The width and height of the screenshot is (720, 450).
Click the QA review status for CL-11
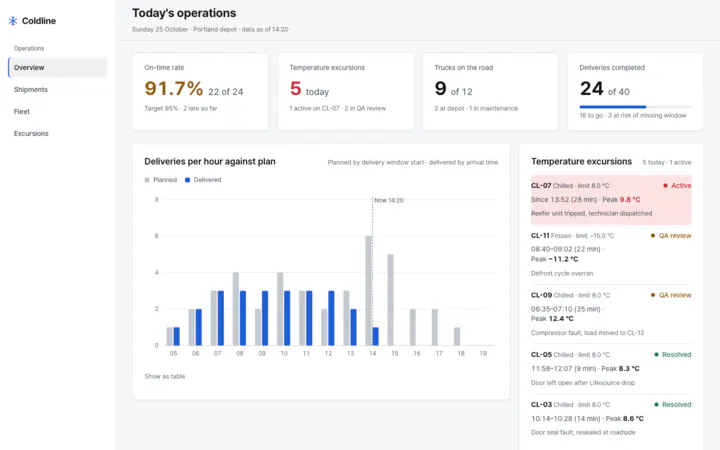click(671, 236)
